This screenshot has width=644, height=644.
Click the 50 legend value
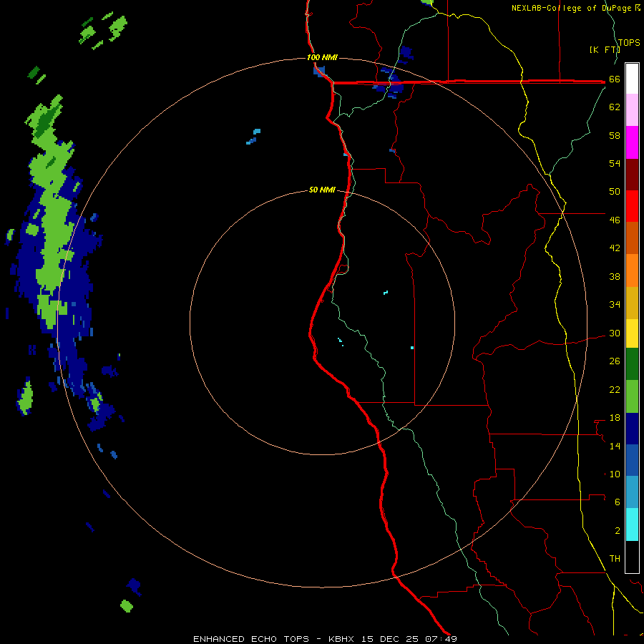tap(615, 192)
